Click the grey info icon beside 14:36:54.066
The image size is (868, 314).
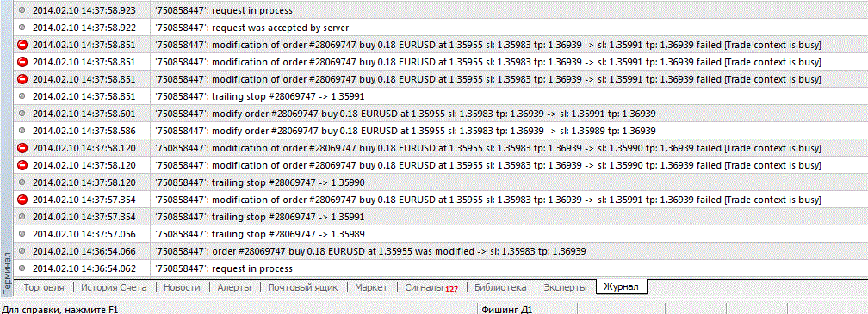(22, 250)
